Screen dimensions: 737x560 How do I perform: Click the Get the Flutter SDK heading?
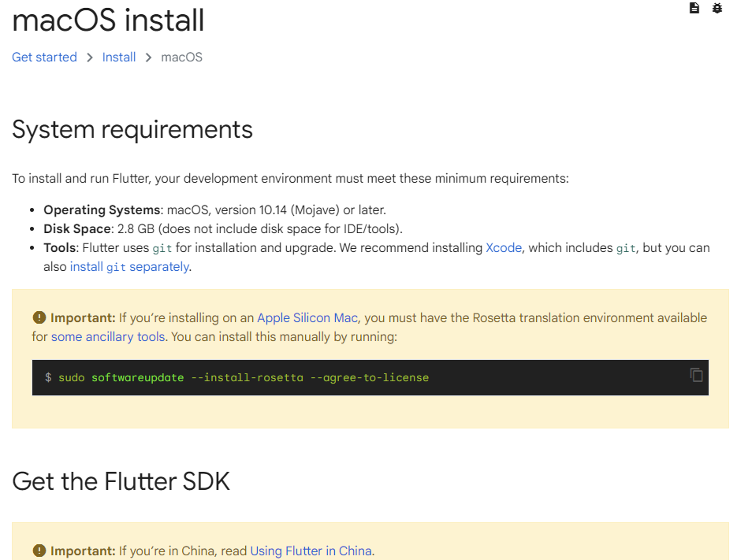[121, 481]
